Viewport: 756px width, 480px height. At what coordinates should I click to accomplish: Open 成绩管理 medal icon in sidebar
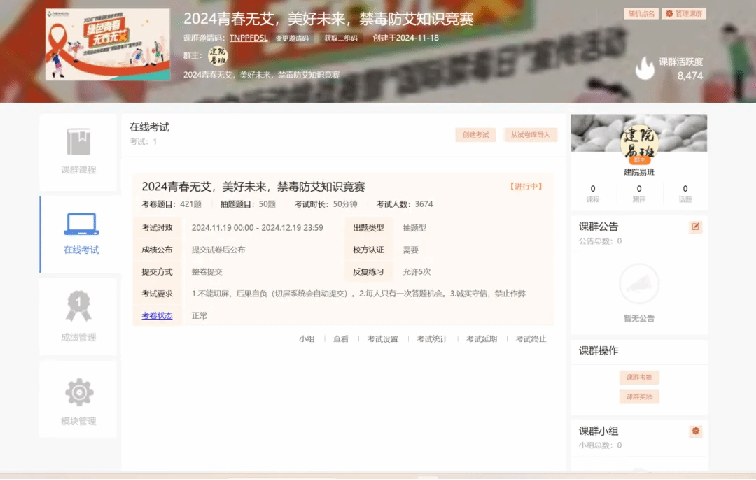click(79, 306)
